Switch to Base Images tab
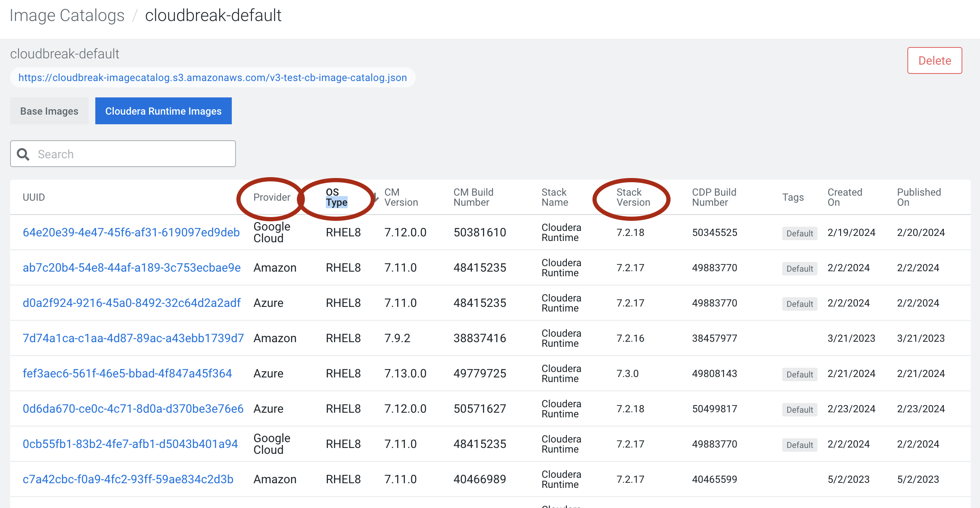980x508 pixels. tap(49, 111)
